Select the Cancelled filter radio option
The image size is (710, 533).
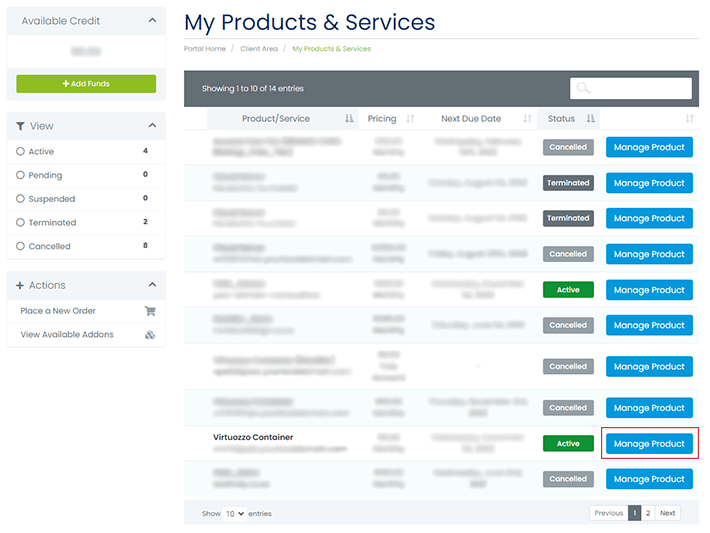click(x=20, y=246)
